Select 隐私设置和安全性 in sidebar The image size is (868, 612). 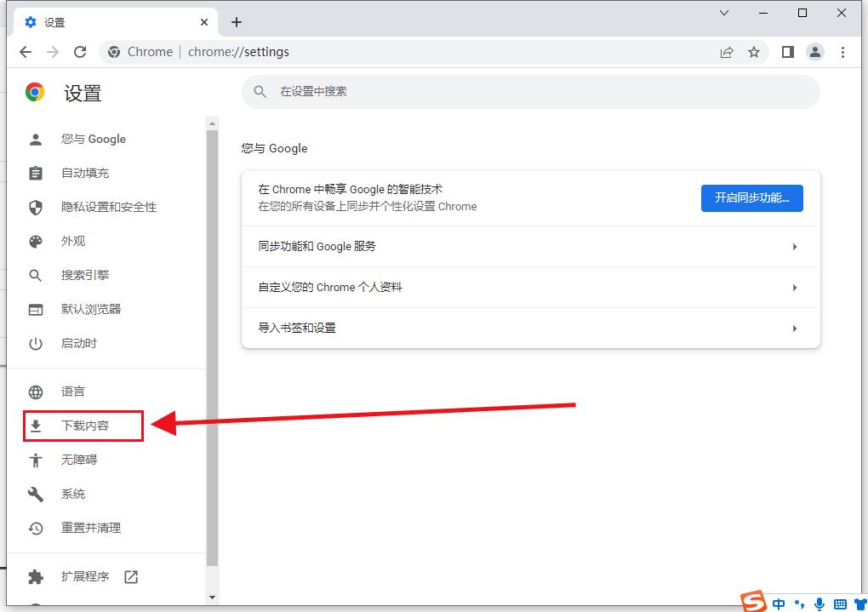tap(108, 207)
